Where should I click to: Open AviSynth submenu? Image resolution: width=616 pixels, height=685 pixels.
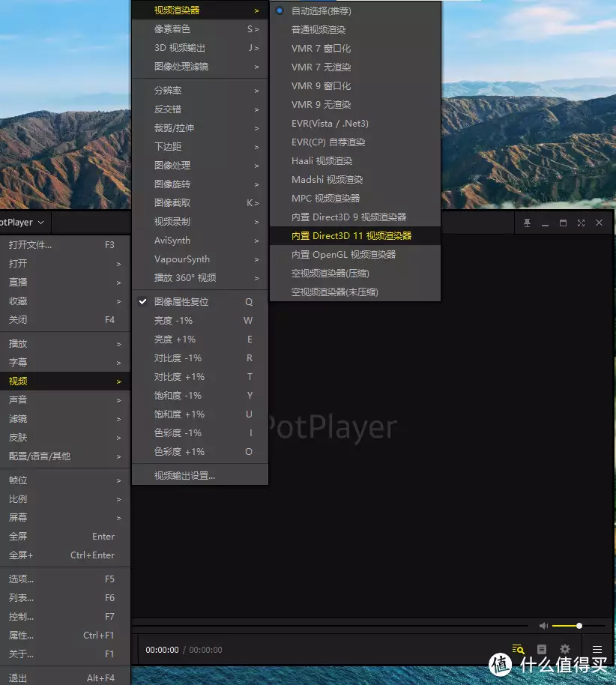point(200,241)
